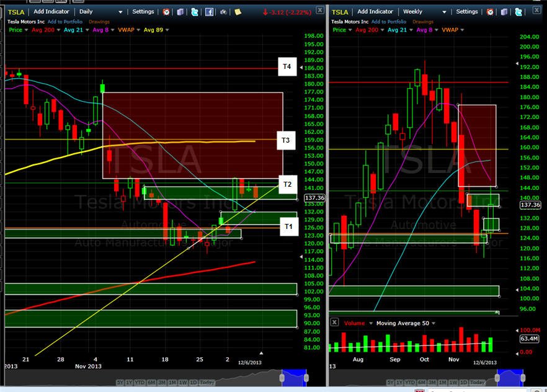Click the yellow sticky note icon
Viewport: 547px width, 392px height.
[x=238, y=12]
